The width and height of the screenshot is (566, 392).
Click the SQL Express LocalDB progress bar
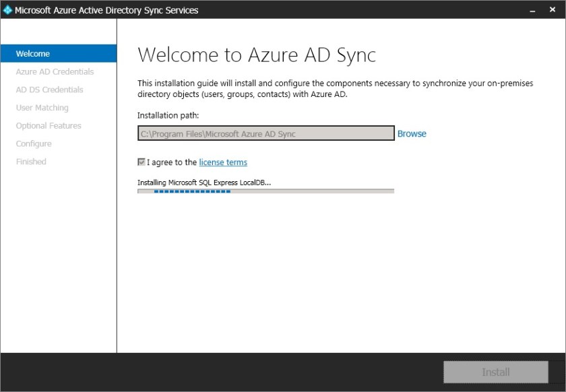click(265, 191)
